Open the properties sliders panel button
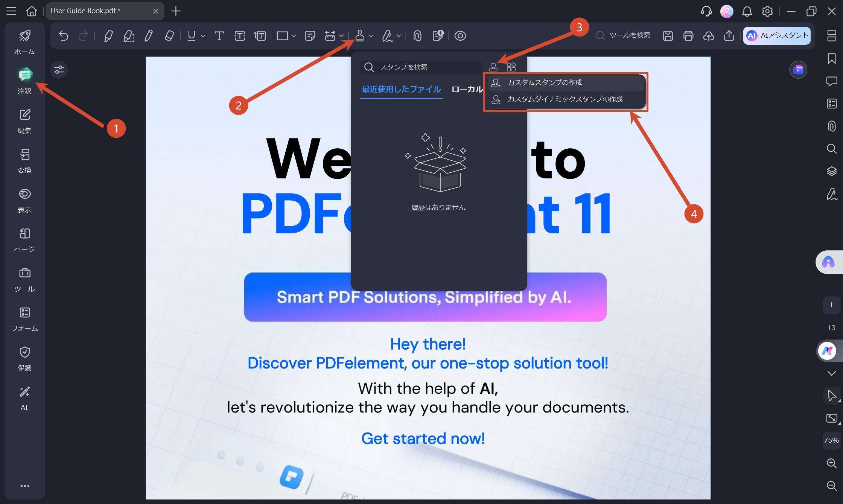Image resolution: width=843 pixels, height=504 pixels. 59,70
